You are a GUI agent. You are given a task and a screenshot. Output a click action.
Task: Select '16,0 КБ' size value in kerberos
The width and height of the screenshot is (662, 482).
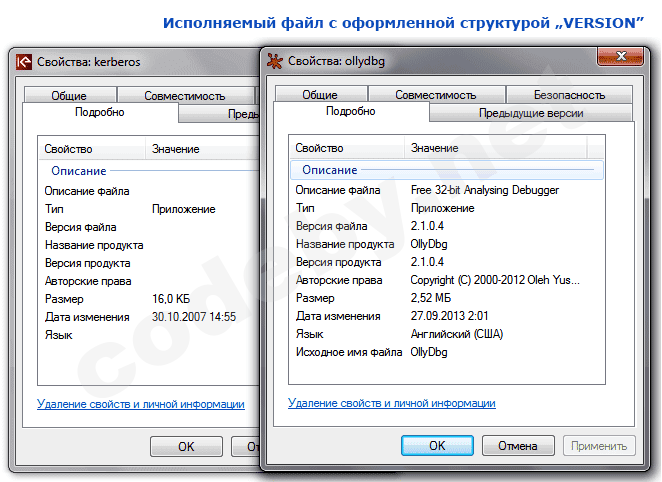click(x=171, y=299)
